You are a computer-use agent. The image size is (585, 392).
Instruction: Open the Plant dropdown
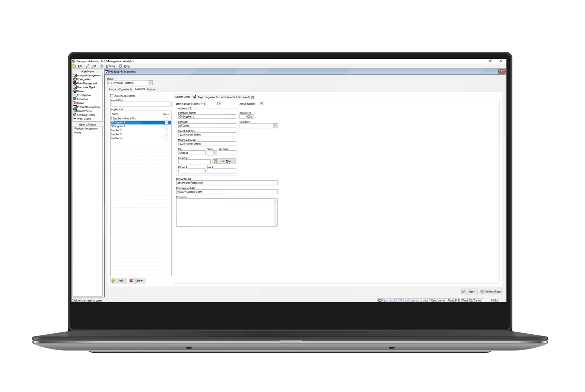(x=150, y=83)
